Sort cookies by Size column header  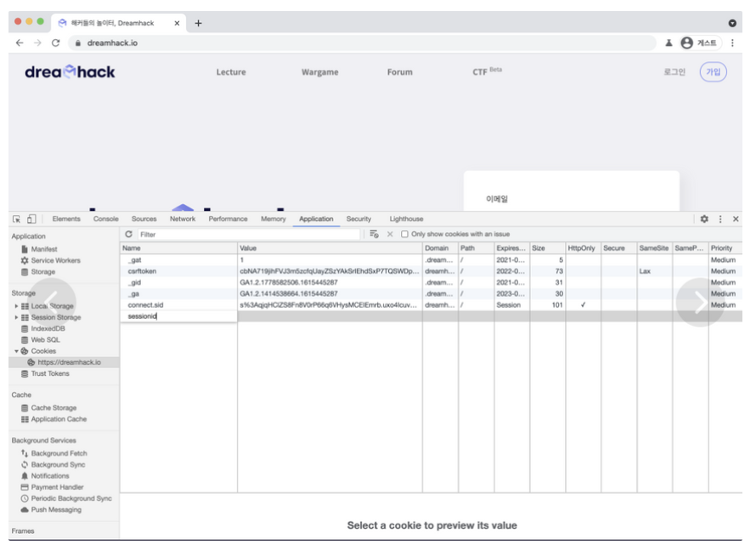point(547,248)
